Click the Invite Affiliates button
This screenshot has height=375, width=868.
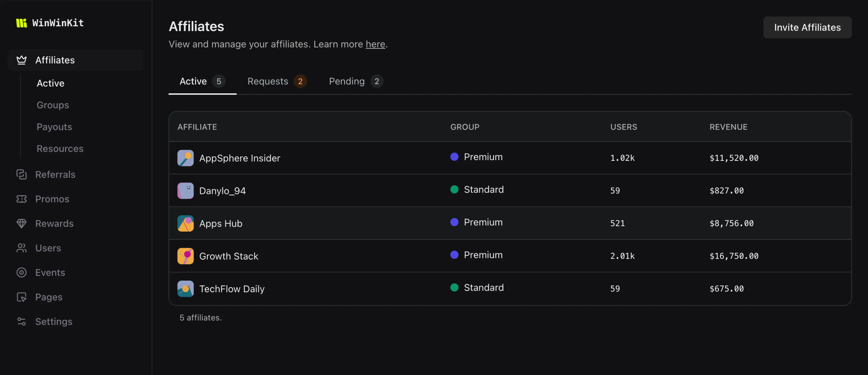point(807,27)
